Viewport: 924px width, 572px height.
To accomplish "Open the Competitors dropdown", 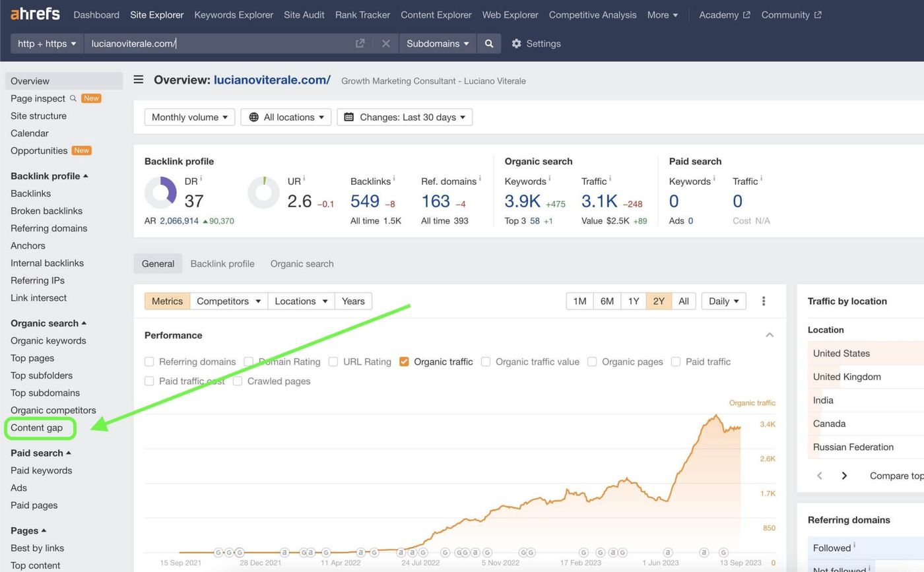I will tap(229, 301).
